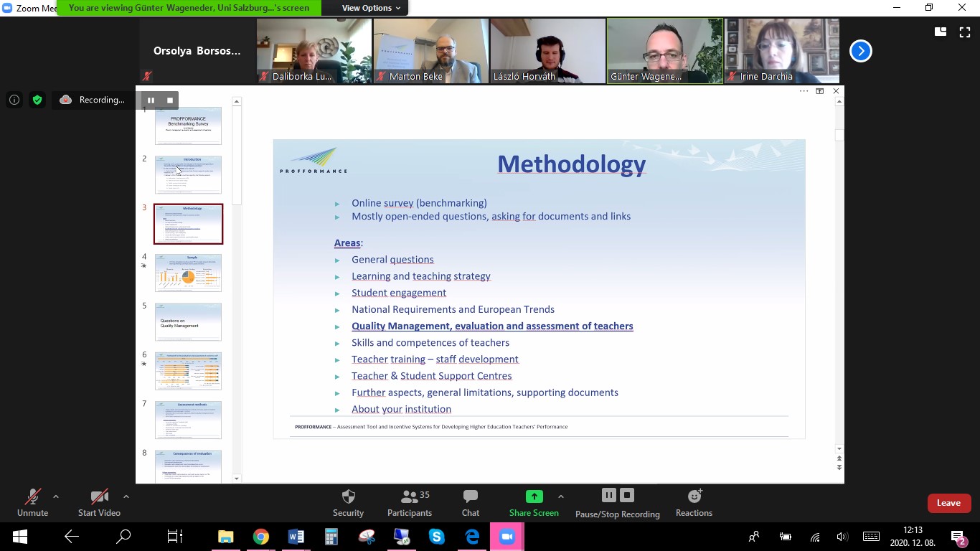Enter full screen mode
Image resolution: width=980 pixels, height=551 pixels.
[964, 32]
